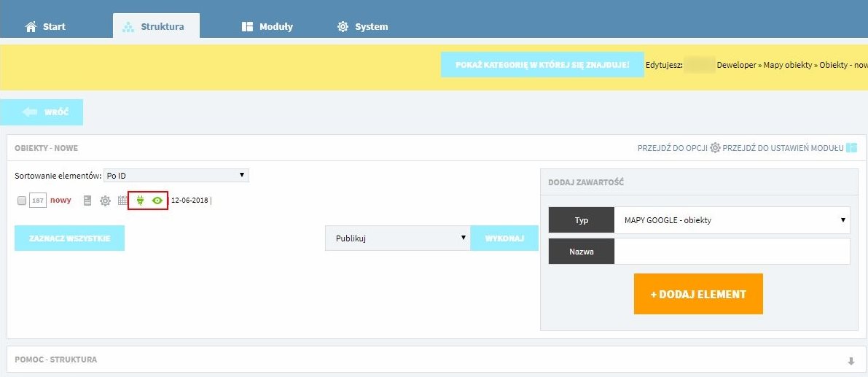The image size is (868, 377).
Task: Focus the Nazwa input field
Action: pos(732,252)
